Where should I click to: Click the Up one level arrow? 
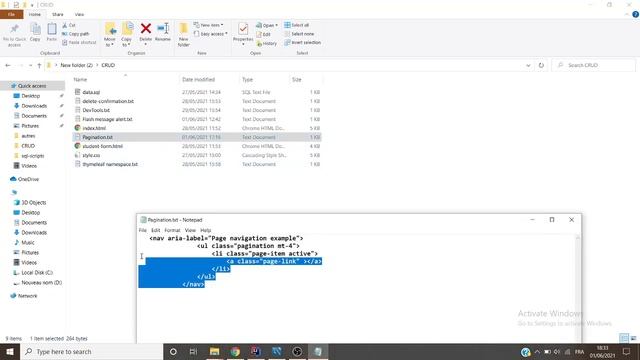tap(39, 65)
